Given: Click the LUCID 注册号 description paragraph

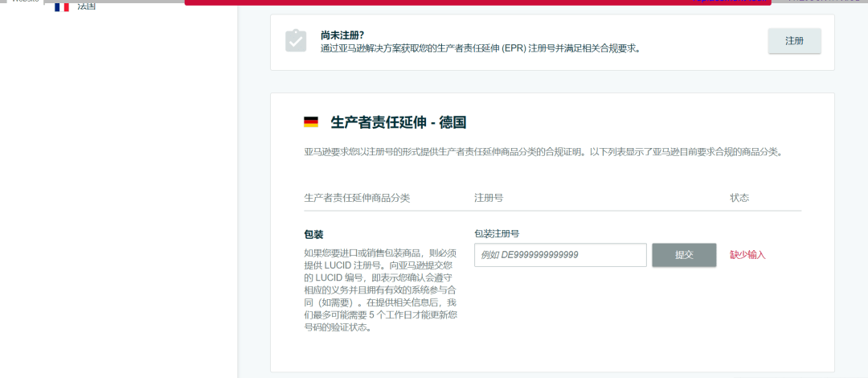Looking at the screenshot, I should pyautogui.click(x=381, y=290).
